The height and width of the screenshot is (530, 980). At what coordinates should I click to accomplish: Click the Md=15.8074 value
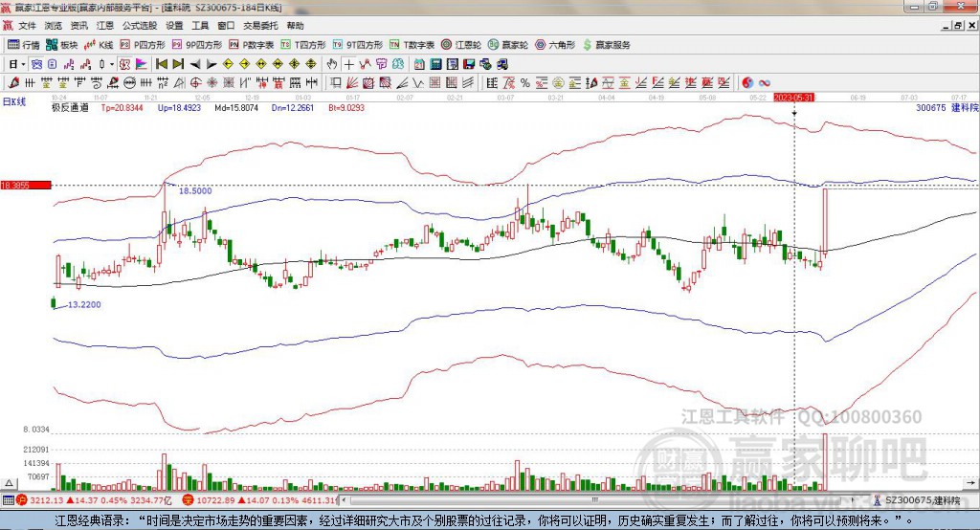coord(236,107)
